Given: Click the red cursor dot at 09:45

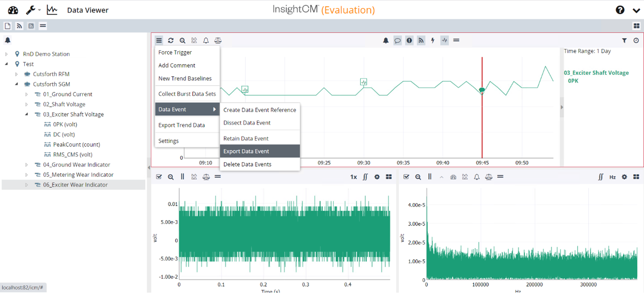Looking at the screenshot, I should coord(482,90).
